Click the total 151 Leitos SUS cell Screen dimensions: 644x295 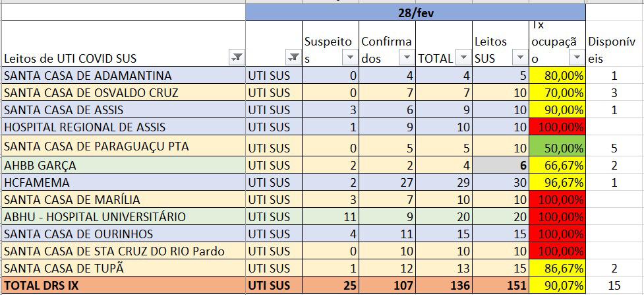click(501, 286)
